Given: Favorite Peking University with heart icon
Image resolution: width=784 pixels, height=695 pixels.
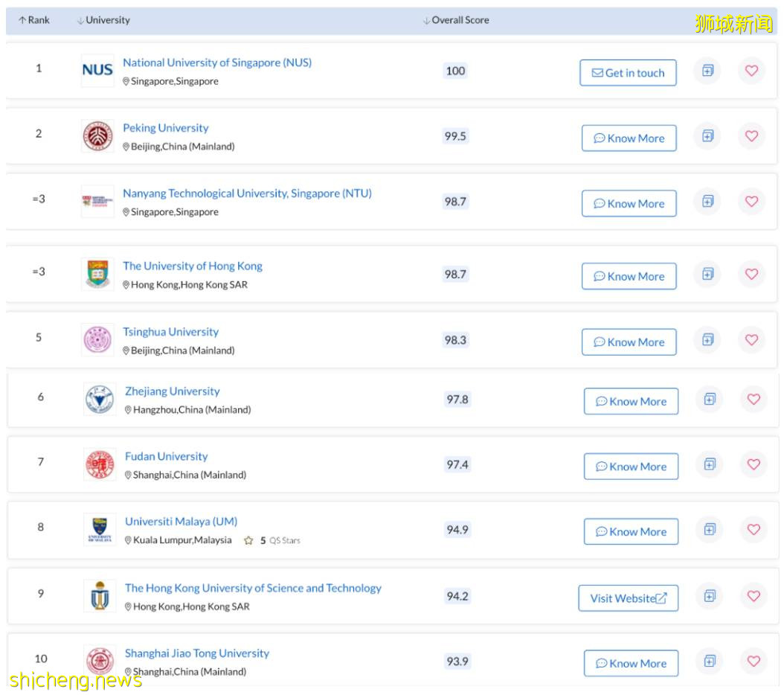Looking at the screenshot, I should coord(751,136).
